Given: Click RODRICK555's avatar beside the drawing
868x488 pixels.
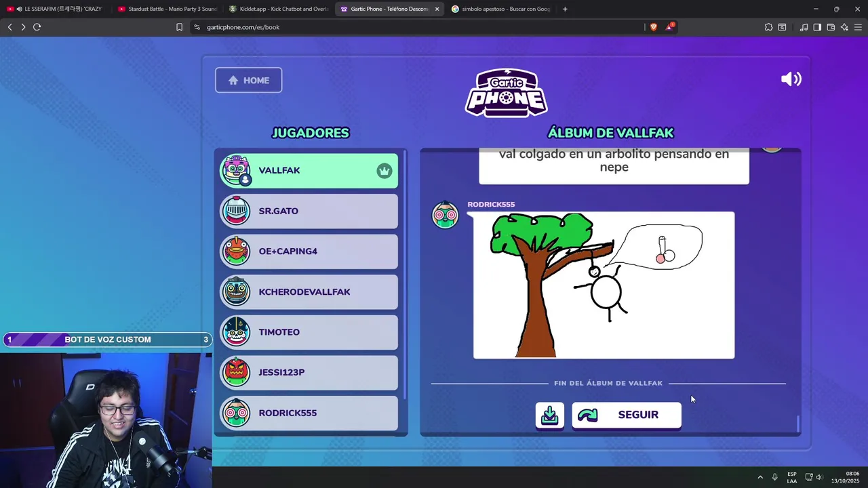Looking at the screenshot, I should 446,215.
